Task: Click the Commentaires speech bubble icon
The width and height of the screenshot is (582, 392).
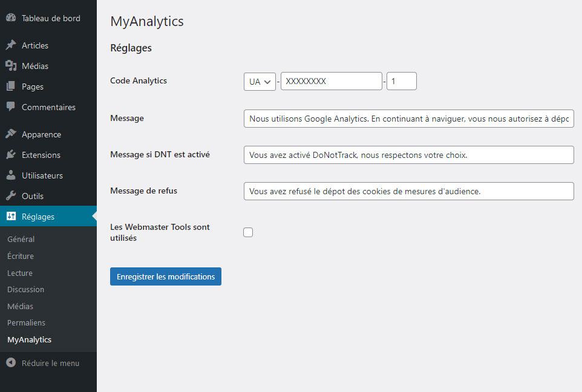Action: click(x=11, y=106)
